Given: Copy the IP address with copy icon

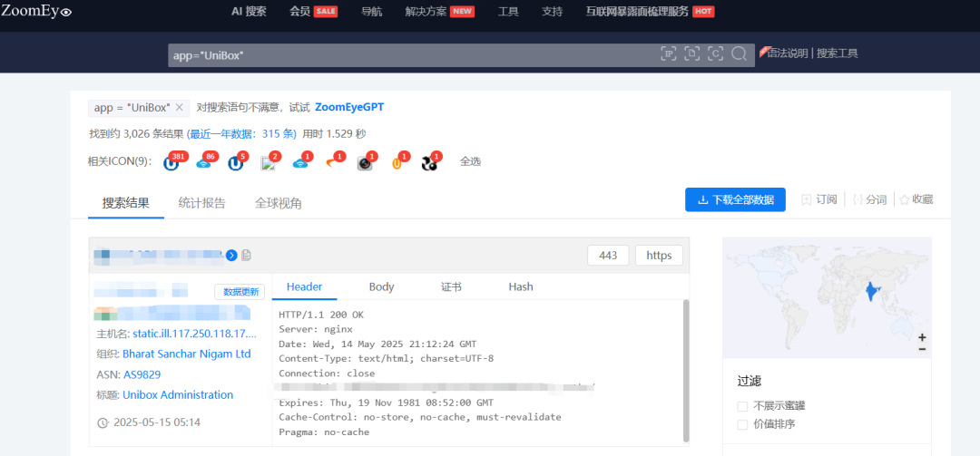Looking at the screenshot, I should coord(246,255).
